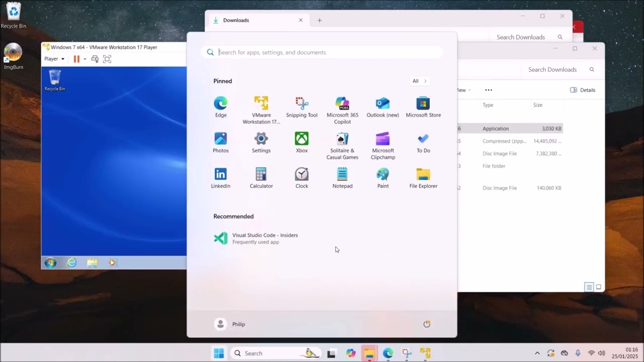Select the ImgBurn desktop shortcut
The width and height of the screenshot is (644, 362).
tap(13, 56)
